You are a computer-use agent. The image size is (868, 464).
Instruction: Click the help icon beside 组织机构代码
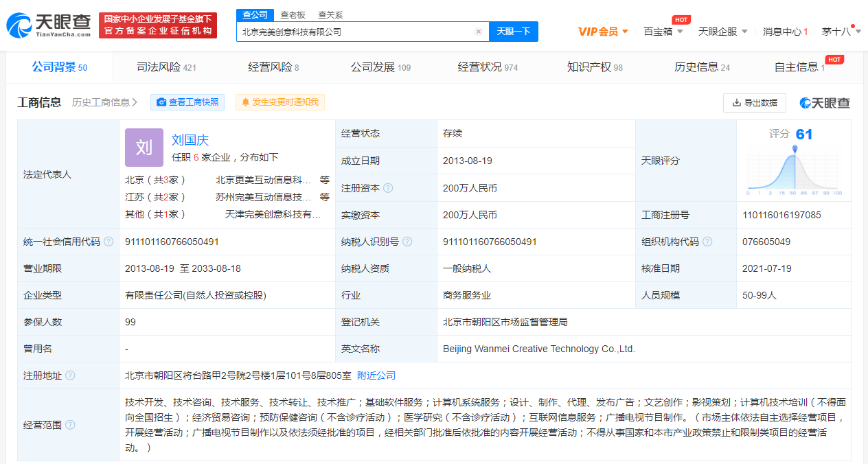(708, 242)
